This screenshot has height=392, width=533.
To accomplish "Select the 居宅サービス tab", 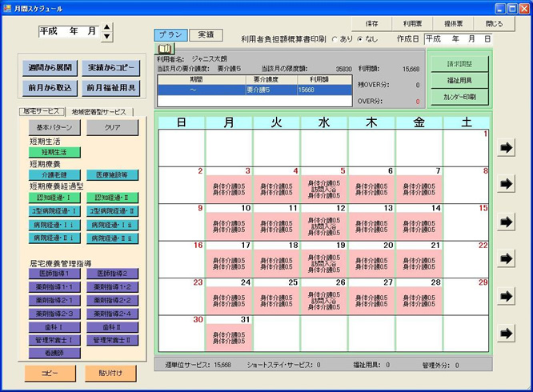I will 41,111.
